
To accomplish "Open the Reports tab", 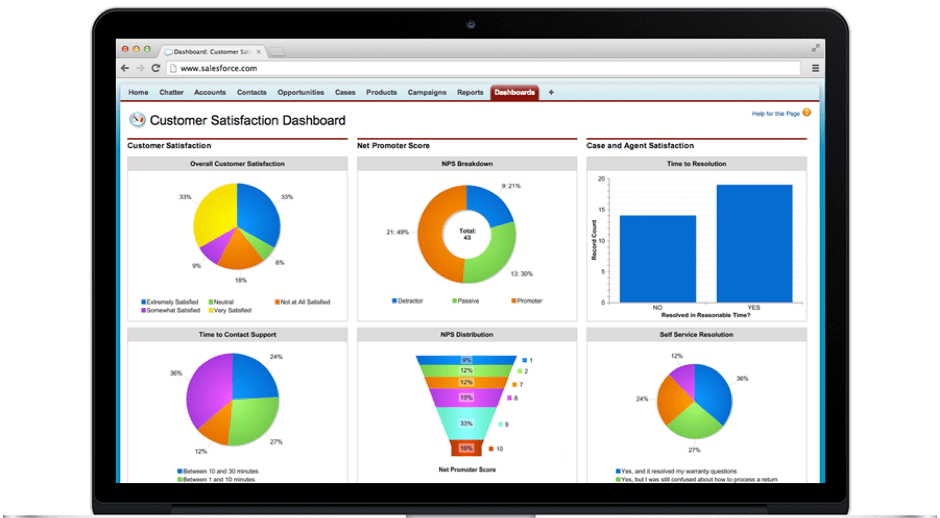I will pos(470,92).
